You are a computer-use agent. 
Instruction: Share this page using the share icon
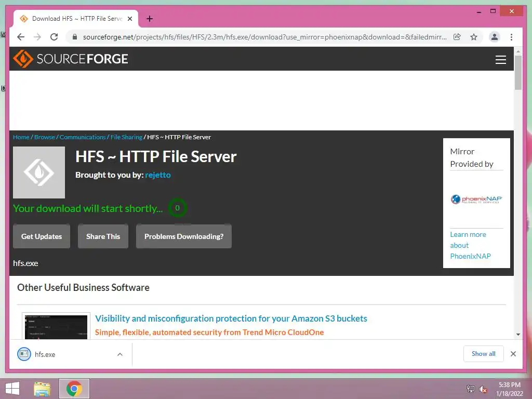(457, 37)
